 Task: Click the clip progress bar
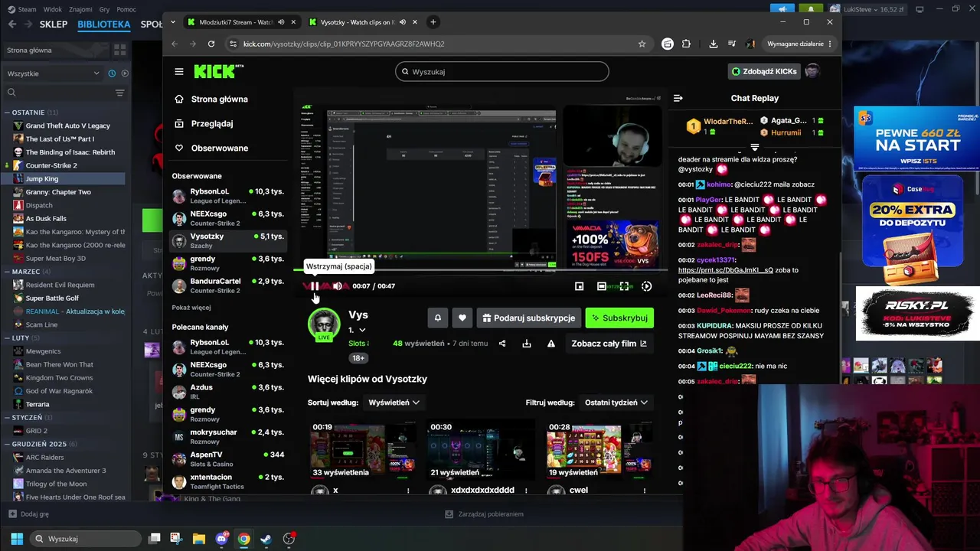coord(480,270)
